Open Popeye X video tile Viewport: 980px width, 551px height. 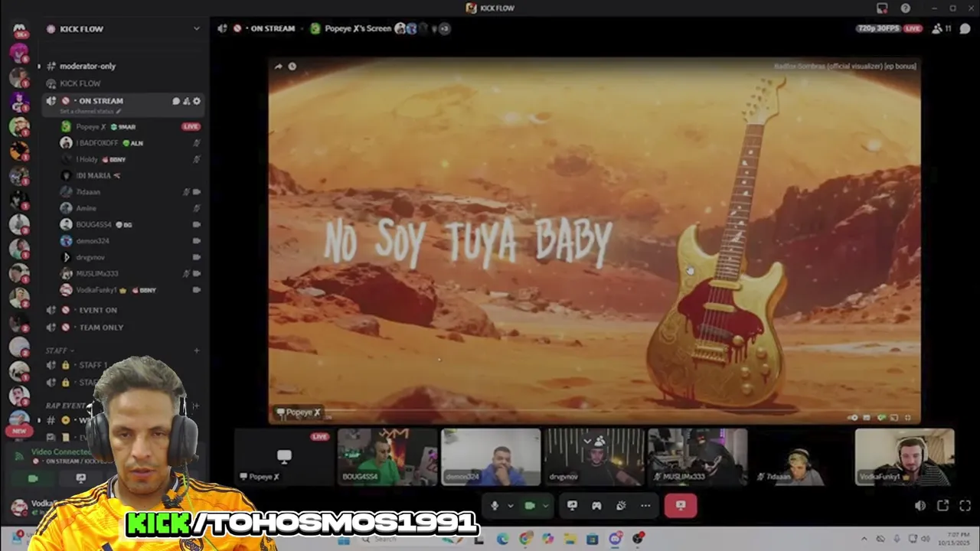(283, 457)
